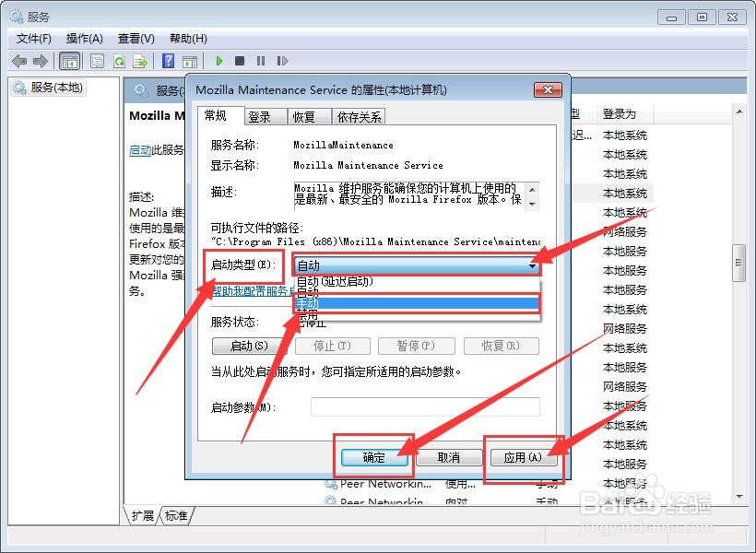Screen dimensions: 756x553
Task: Click the 启动 link in the services pane
Action: click(140, 150)
